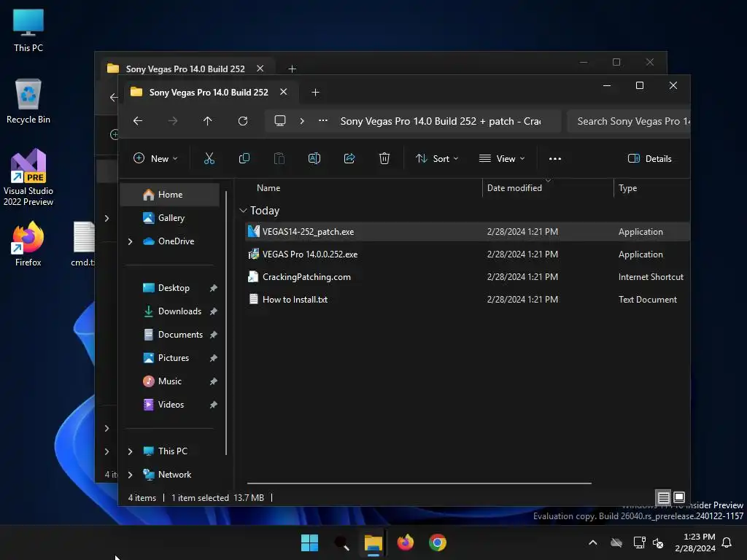The height and width of the screenshot is (560, 747).
Task: Sort by the Type column header
Action: click(627, 188)
